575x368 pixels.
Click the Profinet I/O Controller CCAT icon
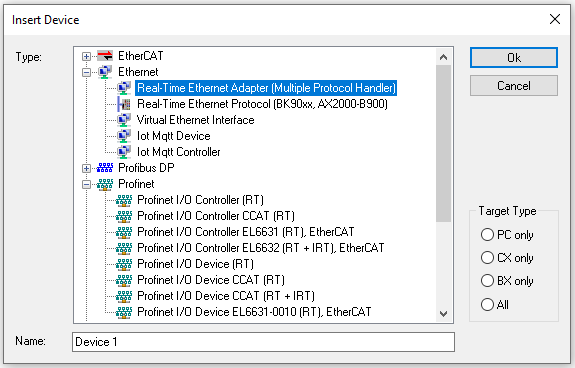(124, 216)
